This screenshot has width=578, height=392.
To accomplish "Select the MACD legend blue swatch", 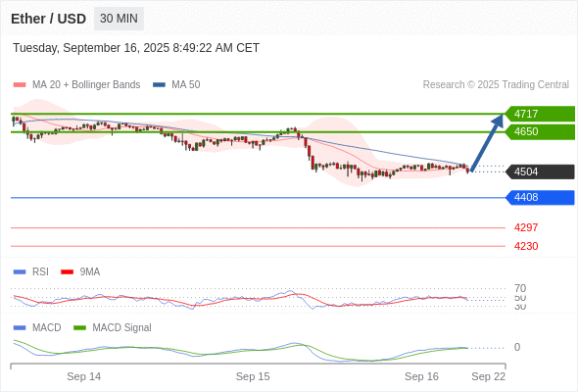I will (x=20, y=328).
